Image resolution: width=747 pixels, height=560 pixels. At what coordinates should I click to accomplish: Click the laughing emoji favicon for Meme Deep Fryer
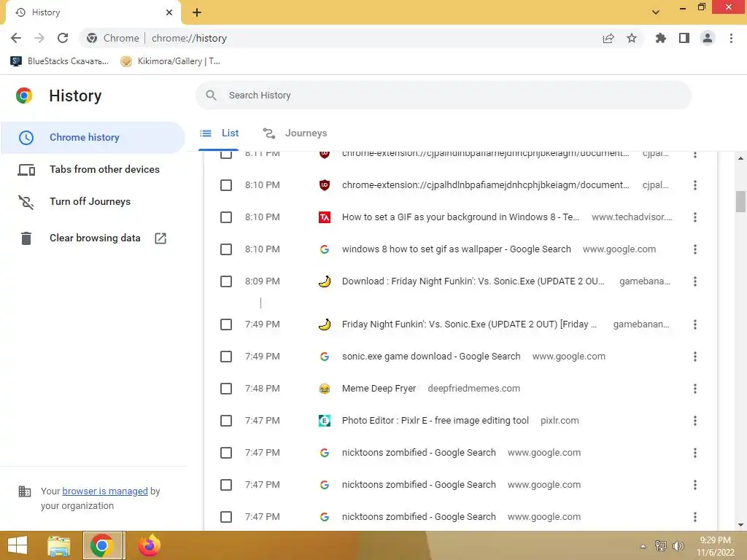coord(325,389)
